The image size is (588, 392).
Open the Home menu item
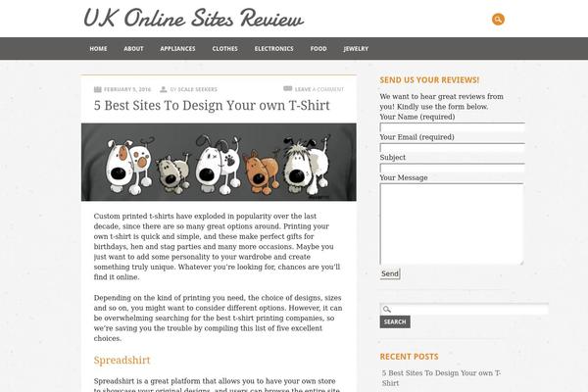click(98, 49)
